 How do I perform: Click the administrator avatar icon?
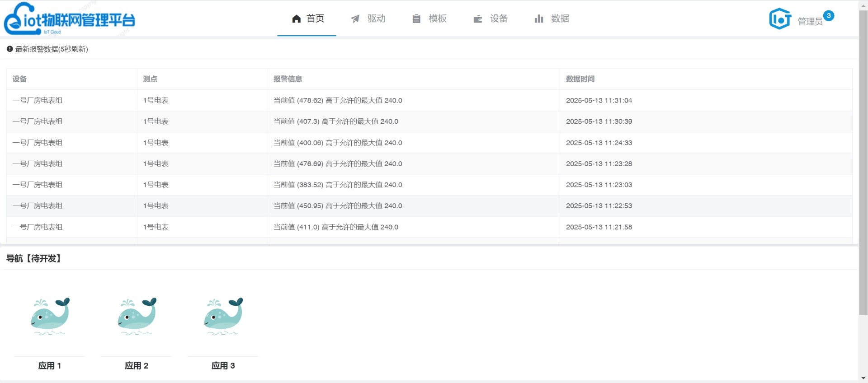click(x=780, y=19)
